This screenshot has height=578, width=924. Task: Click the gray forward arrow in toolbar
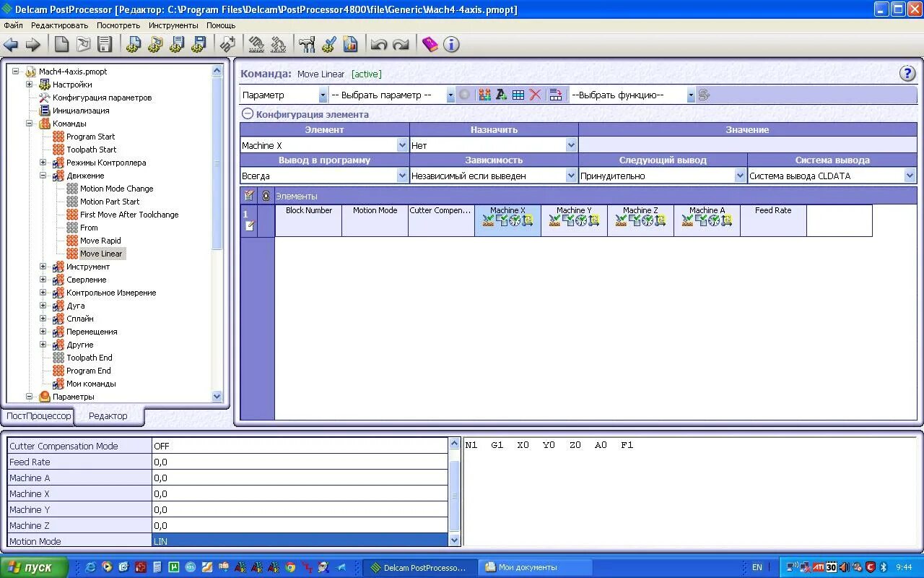click(x=33, y=45)
